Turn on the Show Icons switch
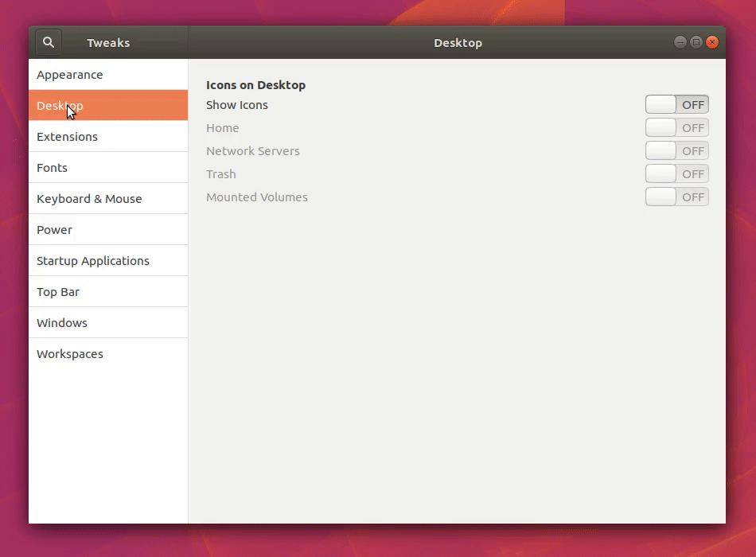 pos(676,104)
